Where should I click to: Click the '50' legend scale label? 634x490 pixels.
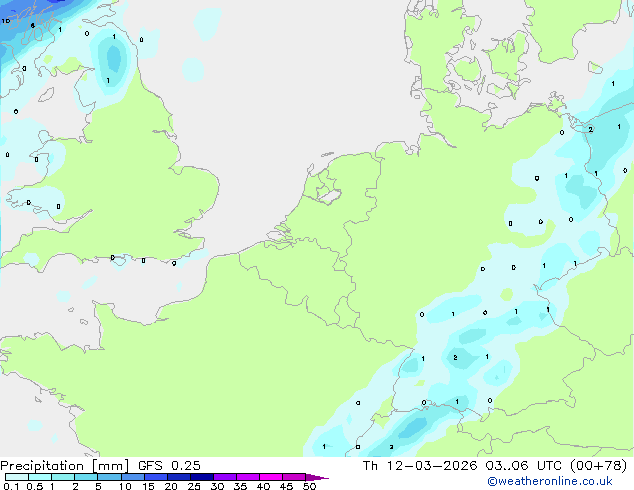pos(309,486)
